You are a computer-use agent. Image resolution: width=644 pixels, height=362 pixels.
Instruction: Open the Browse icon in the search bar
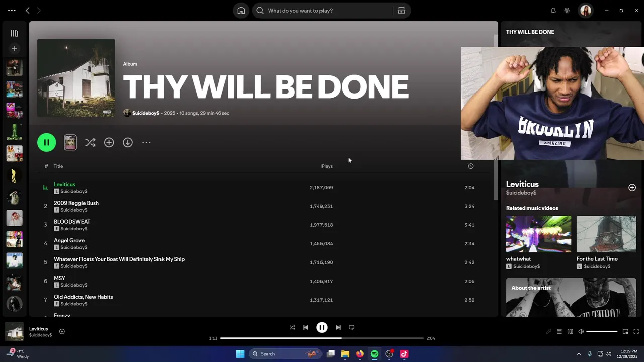click(401, 11)
